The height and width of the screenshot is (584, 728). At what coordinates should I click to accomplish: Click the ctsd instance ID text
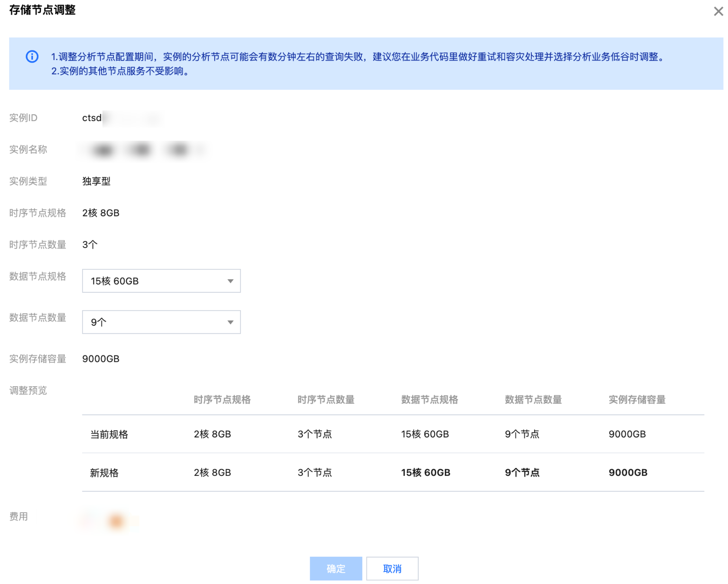pyautogui.click(x=92, y=118)
